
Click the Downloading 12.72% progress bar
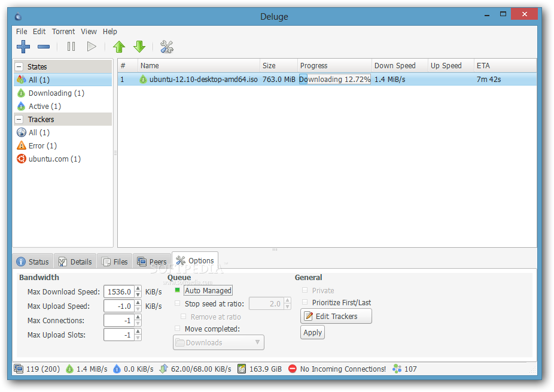coord(334,79)
